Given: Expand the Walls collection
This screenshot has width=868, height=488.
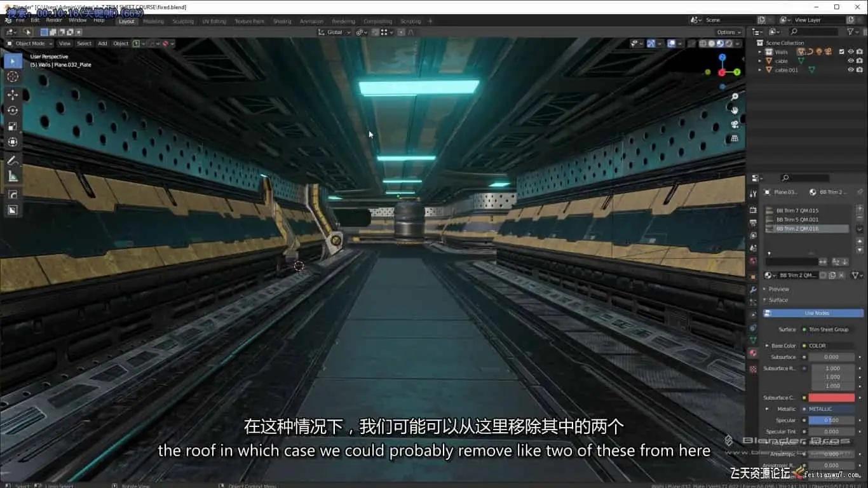Looking at the screenshot, I should 759,52.
